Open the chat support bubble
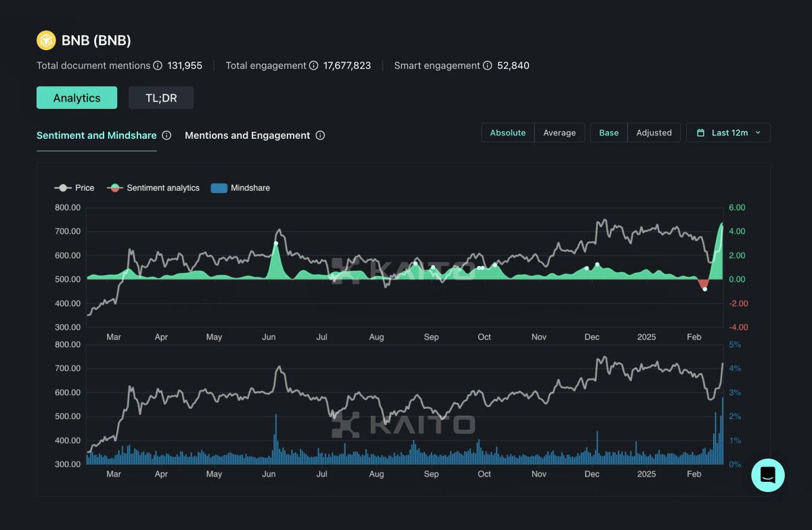The image size is (812, 530). point(767,475)
